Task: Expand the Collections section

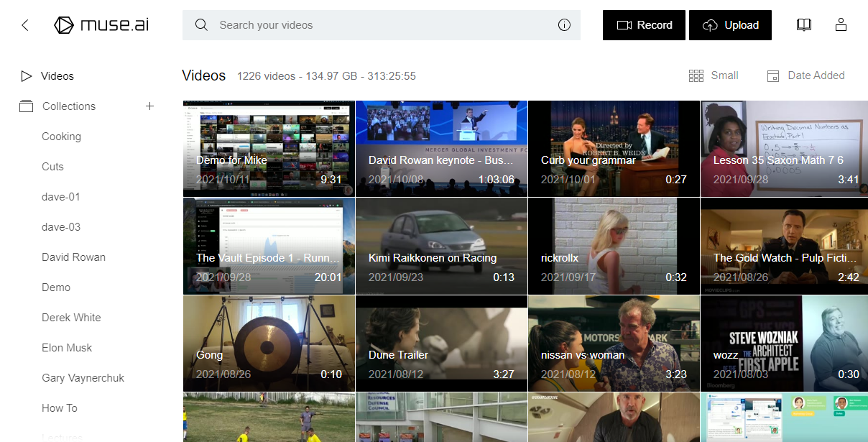Action: (69, 106)
